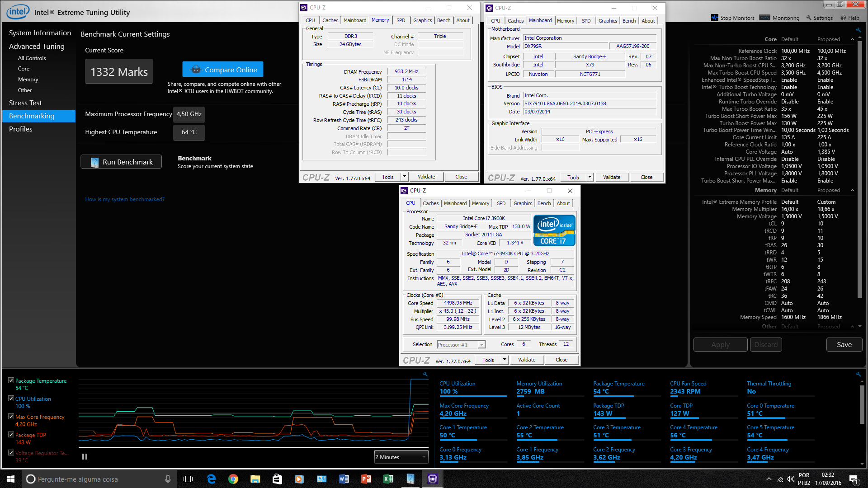The height and width of the screenshot is (488, 868).
Task: Click the CPU-Z title icon in Memory window
Action: tap(304, 8)
